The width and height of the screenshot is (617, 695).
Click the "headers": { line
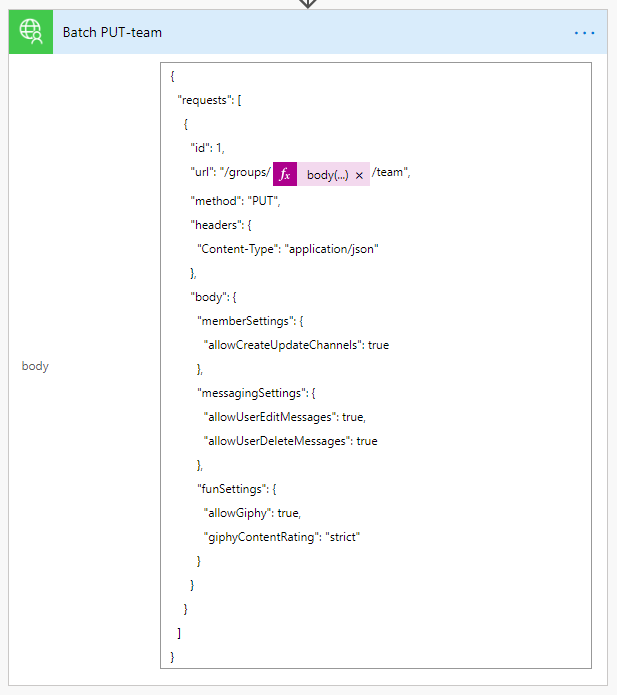221,225
